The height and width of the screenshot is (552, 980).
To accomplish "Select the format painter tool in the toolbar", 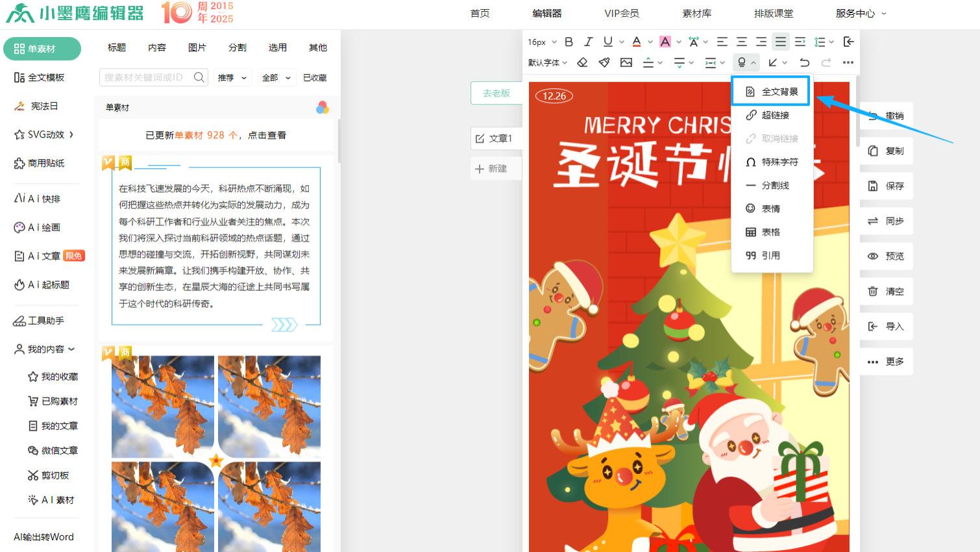I will tap(604, 62).
